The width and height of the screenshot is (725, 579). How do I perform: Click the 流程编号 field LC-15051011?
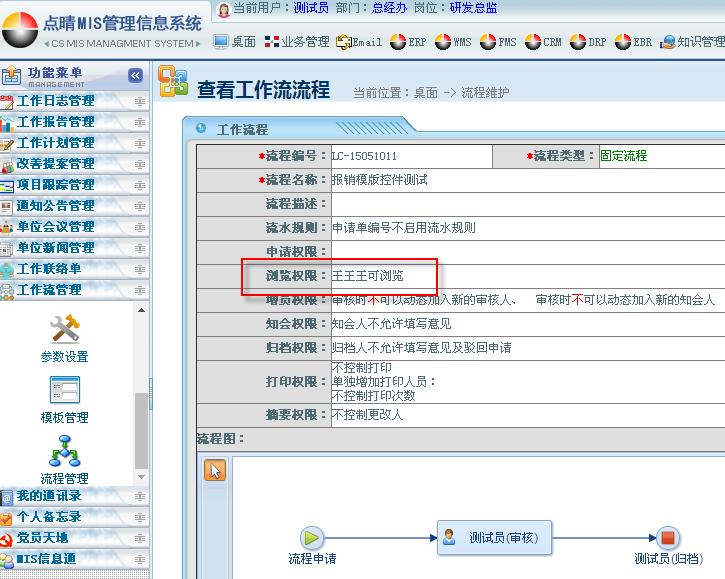coord(411,156)
